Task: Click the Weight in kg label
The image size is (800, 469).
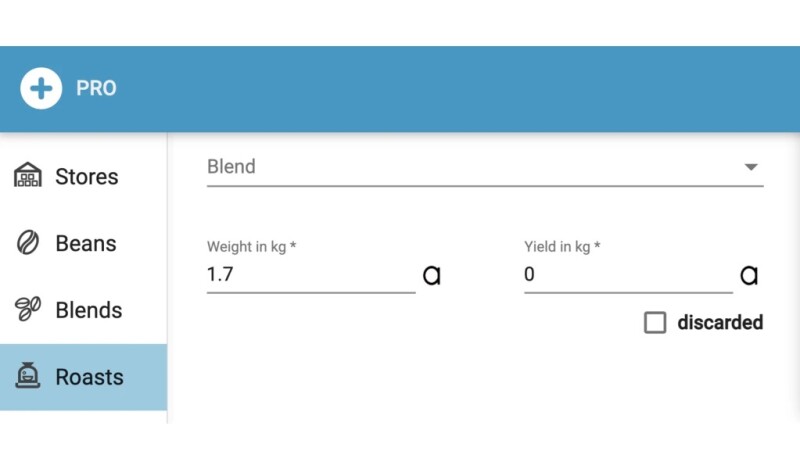Action: [251, 247]
